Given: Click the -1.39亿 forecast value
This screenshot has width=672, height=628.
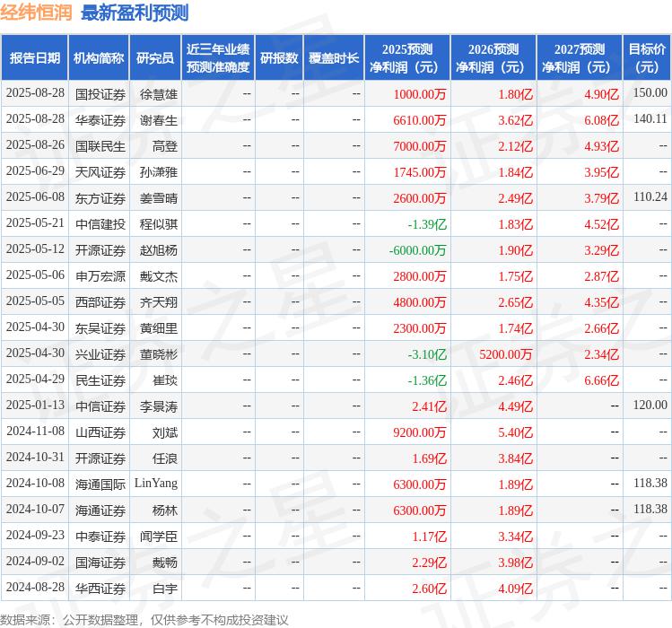Looking at the screenshot, I should (427, 224).
